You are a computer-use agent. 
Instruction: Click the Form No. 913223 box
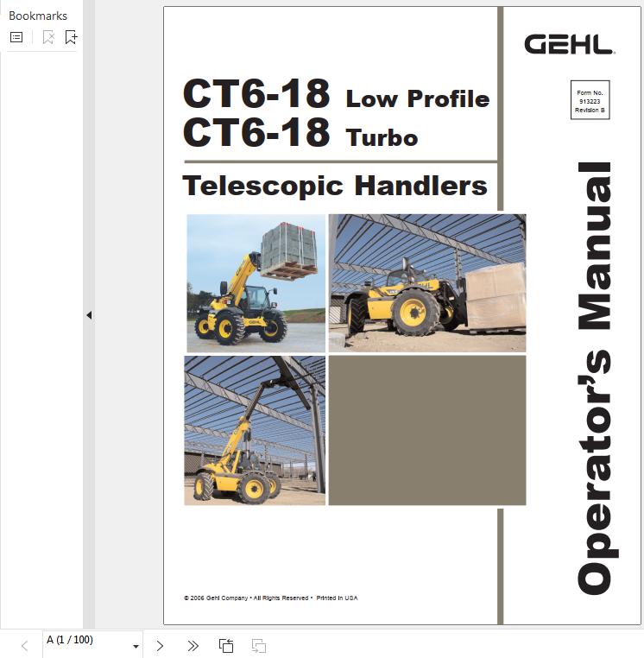coord(590,100)
